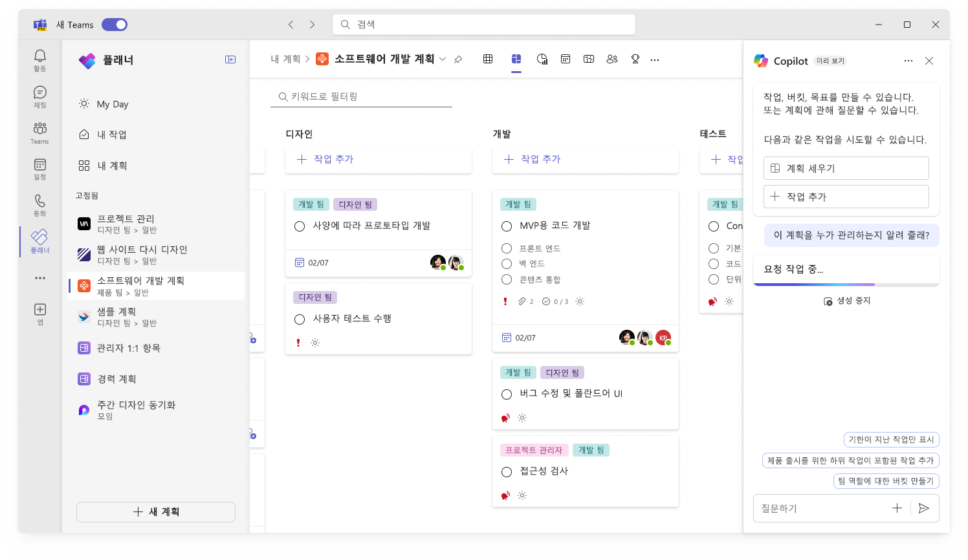The width and height of the screenshot is (968, 560).
Task: Open 디자인 bucket header
Action: click(x=300, y=134)
